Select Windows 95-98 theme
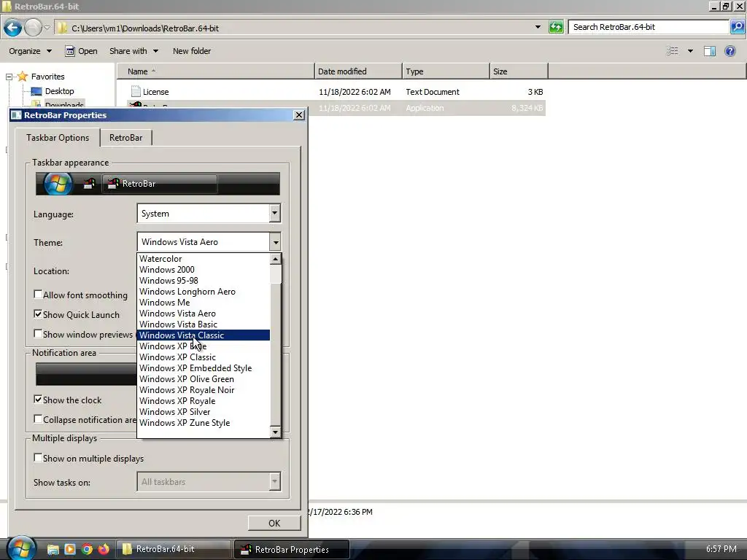This screenshot has width=747, height=560. point(204,281)
